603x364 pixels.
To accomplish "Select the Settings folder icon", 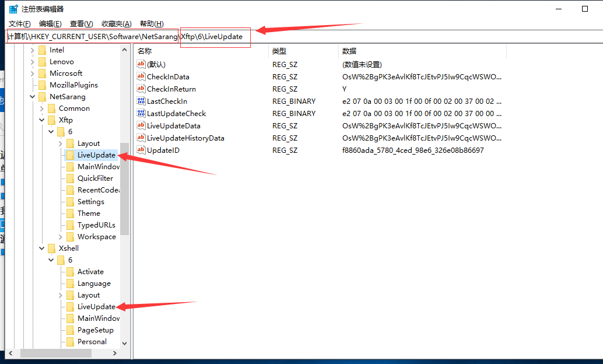I will (x=70, y=202).
